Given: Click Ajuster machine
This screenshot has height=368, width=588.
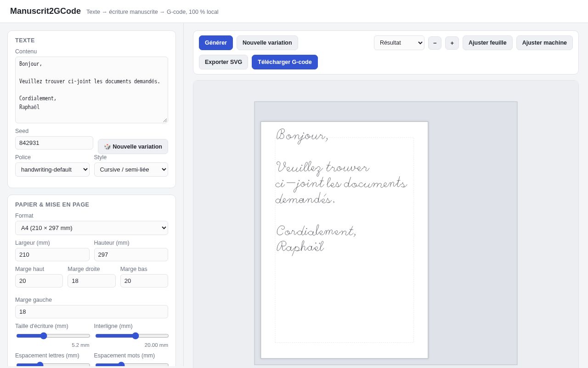Looking at the screenshot, I should tap(544, 43).
